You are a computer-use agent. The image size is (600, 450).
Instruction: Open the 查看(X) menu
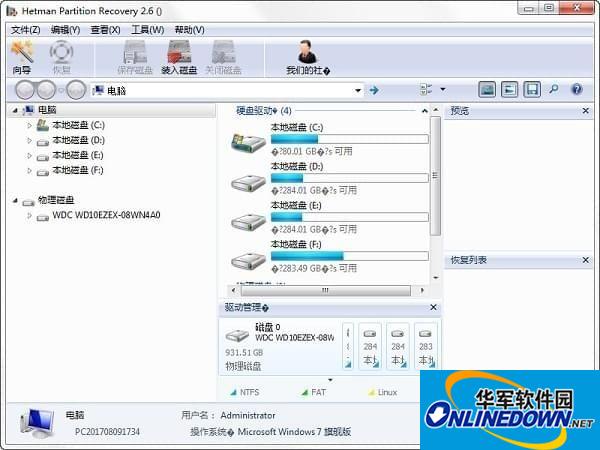pos(105,30)
